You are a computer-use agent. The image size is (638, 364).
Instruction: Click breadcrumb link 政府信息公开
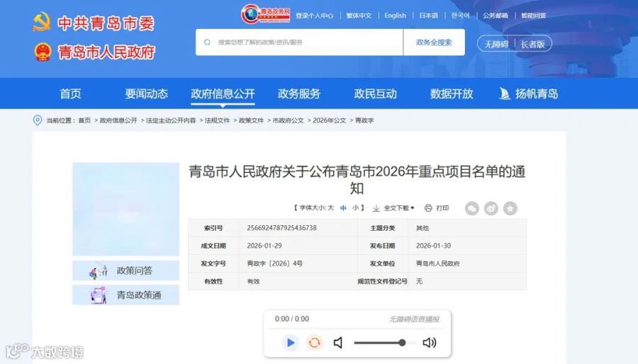pos(118,120)
